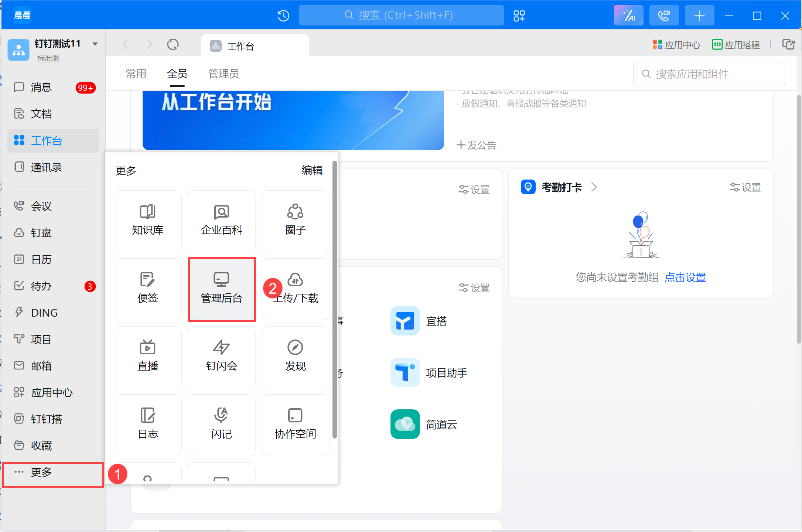The image size is (802, 532).
Task: Click the More panel vertical scrollbar
Action: pos(334,299)
